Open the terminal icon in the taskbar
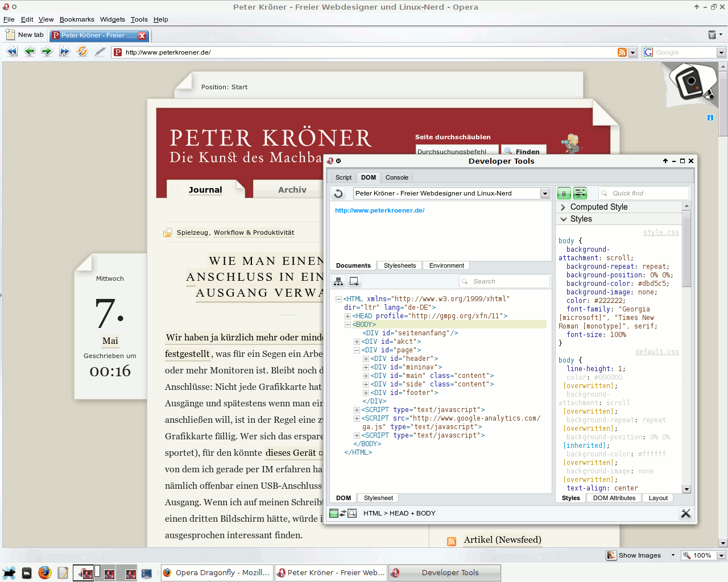This screenshot has width=728, height=582. point(27,573)
